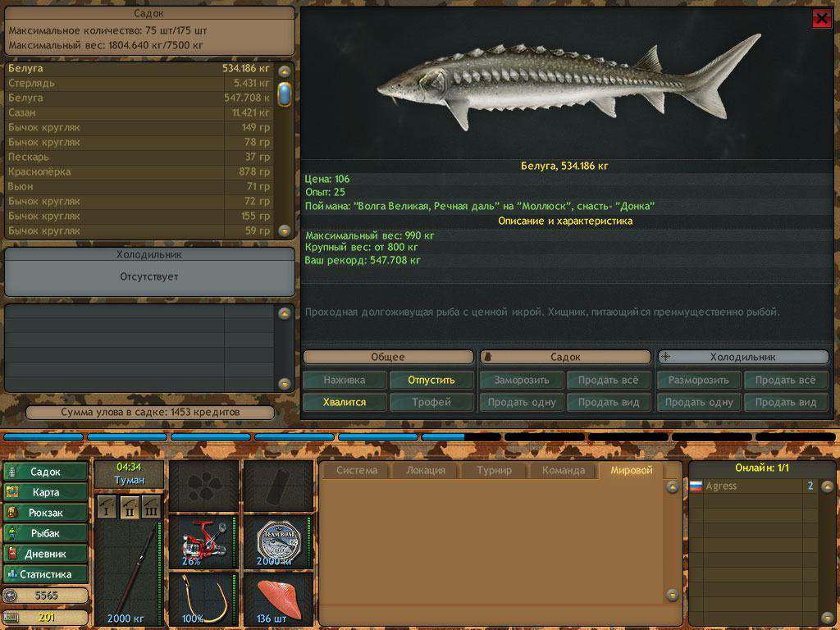Open the fish fillet bait slot

[x=278, y=598]
